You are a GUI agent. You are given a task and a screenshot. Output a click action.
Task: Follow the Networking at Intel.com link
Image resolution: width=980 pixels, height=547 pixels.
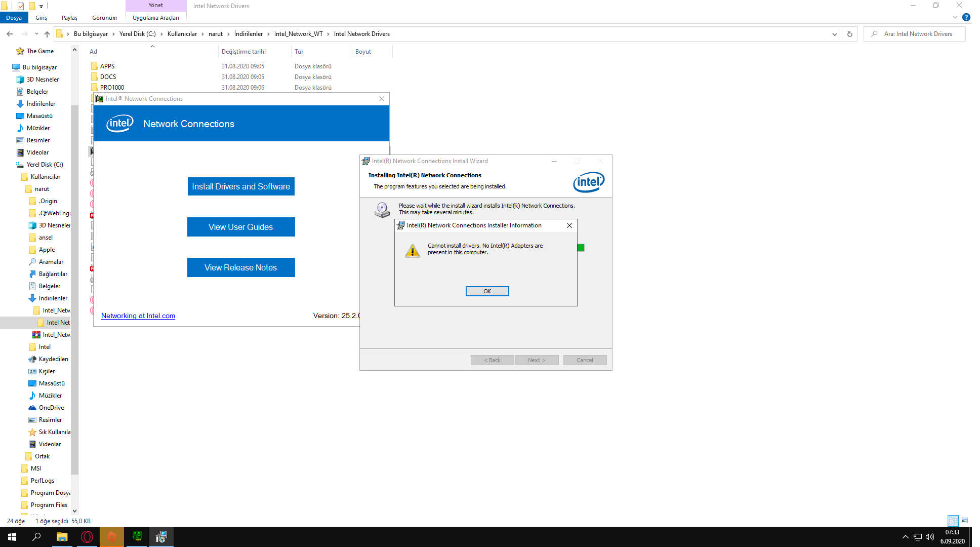[x=138, y=316]
